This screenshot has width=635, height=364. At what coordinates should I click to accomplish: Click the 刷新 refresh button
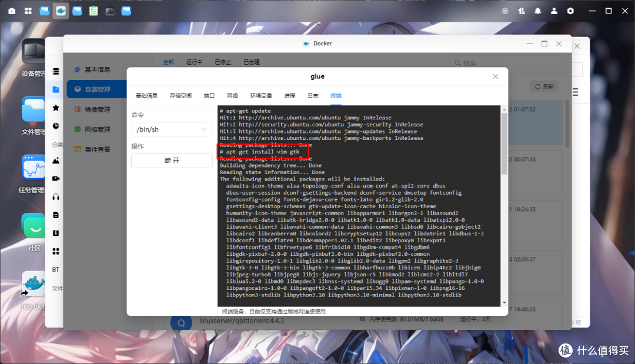pos(544,86)
